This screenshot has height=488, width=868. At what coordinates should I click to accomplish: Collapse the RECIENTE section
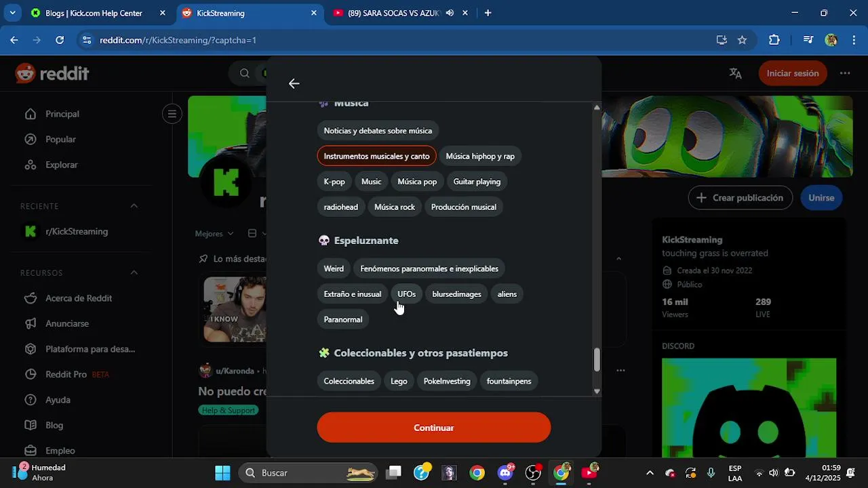pos(134,206)
